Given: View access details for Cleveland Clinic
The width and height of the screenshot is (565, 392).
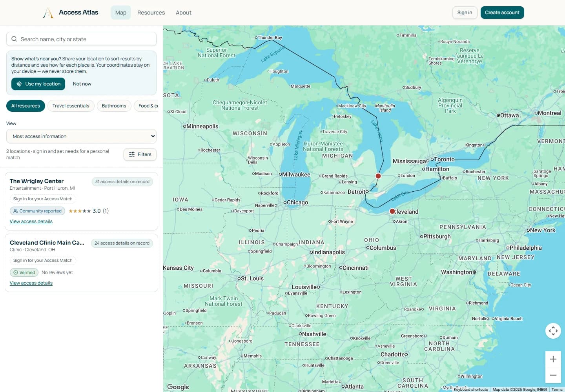Looking at the screenshot, I should 31,283.
